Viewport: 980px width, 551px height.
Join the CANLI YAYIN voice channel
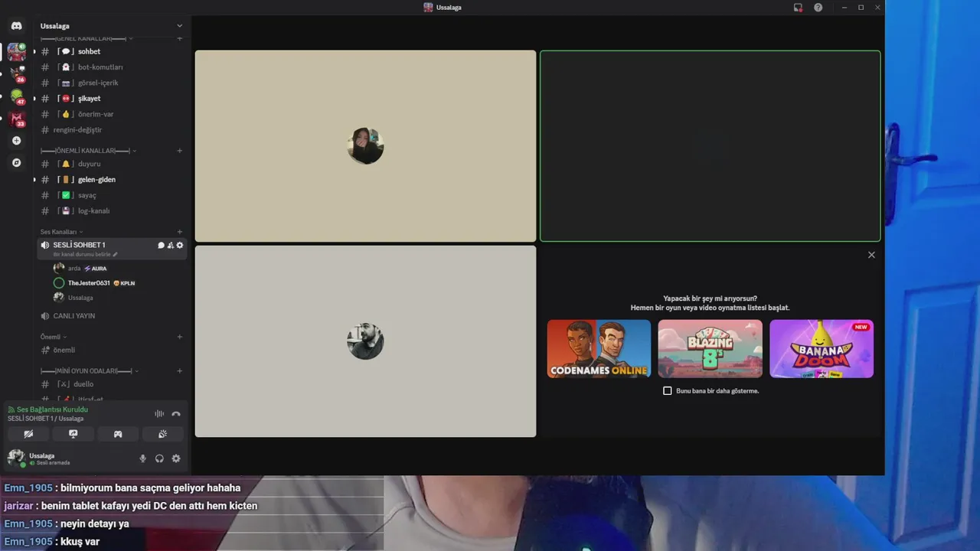coord(112,316)
